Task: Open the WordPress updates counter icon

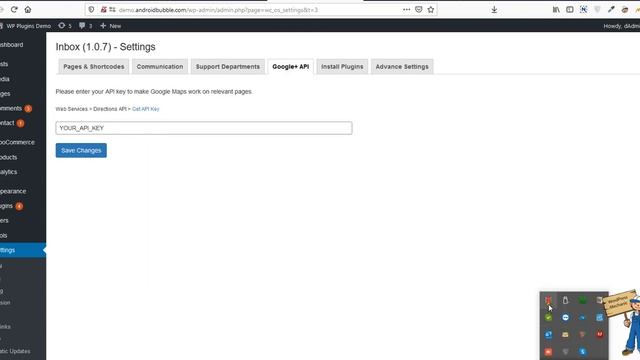Action: [x=64, y=26]
